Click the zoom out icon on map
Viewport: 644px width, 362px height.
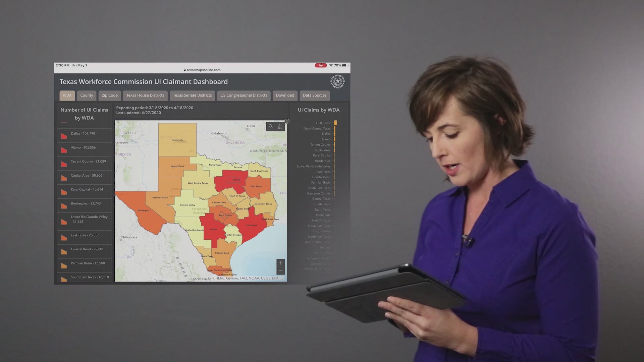pos(280,270)
